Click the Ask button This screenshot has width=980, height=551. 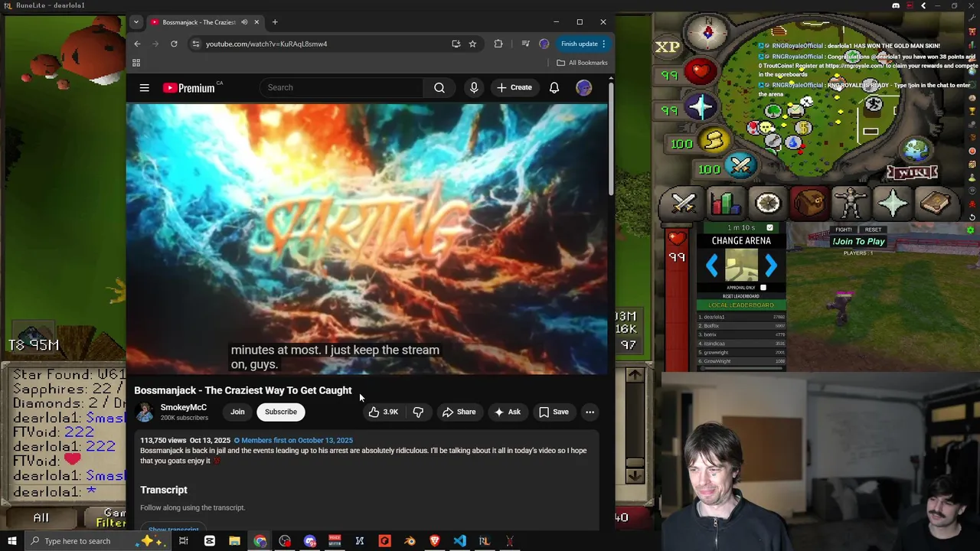(x=507, y=412)
